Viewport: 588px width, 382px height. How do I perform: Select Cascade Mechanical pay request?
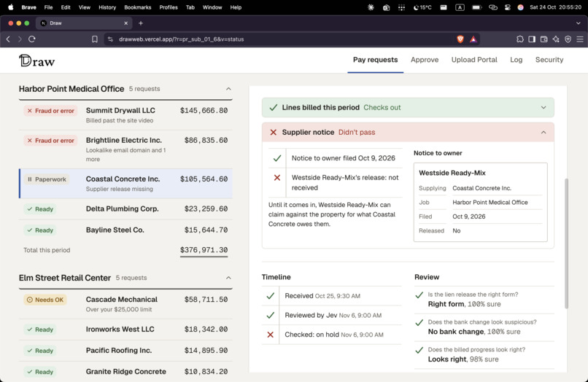click(125, 304)
